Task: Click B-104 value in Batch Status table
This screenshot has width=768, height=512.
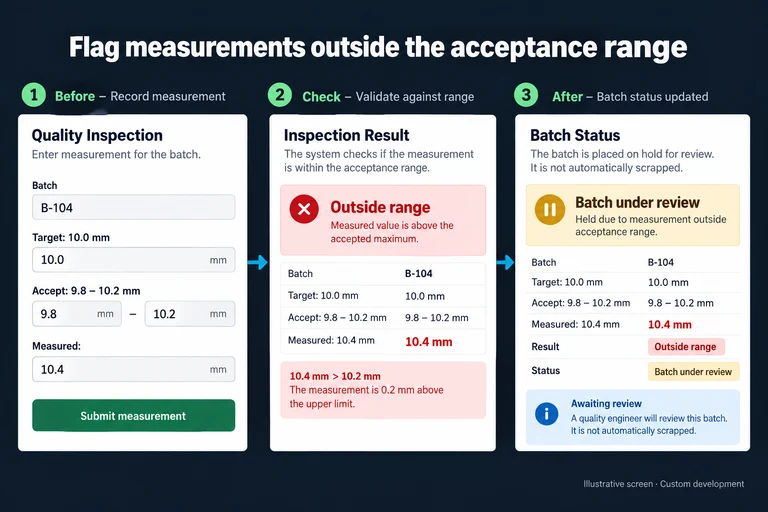Action: click(x=661, y=262)
